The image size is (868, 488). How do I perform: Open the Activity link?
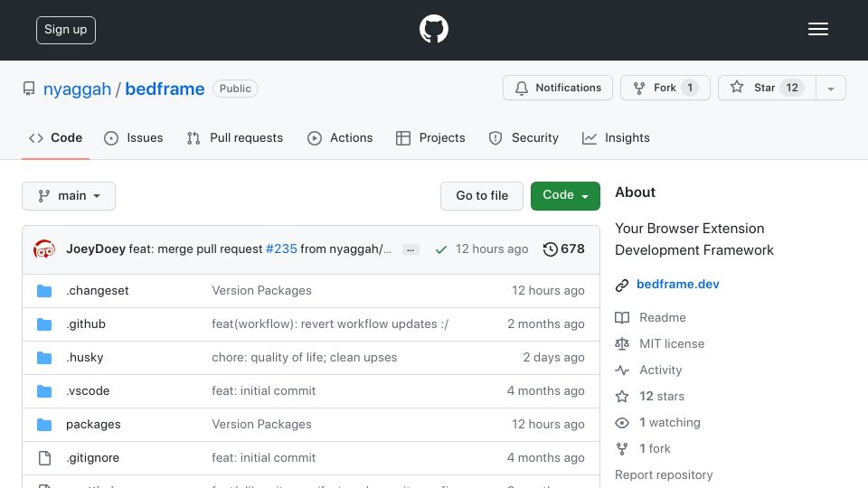point(660,371)
